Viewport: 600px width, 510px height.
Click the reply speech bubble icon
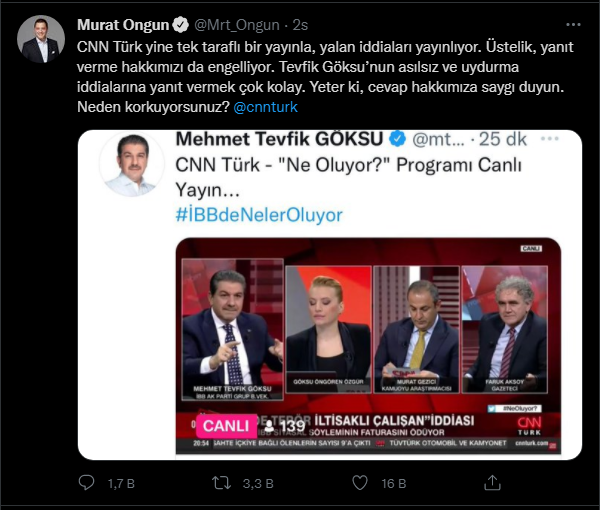(86, 483)
